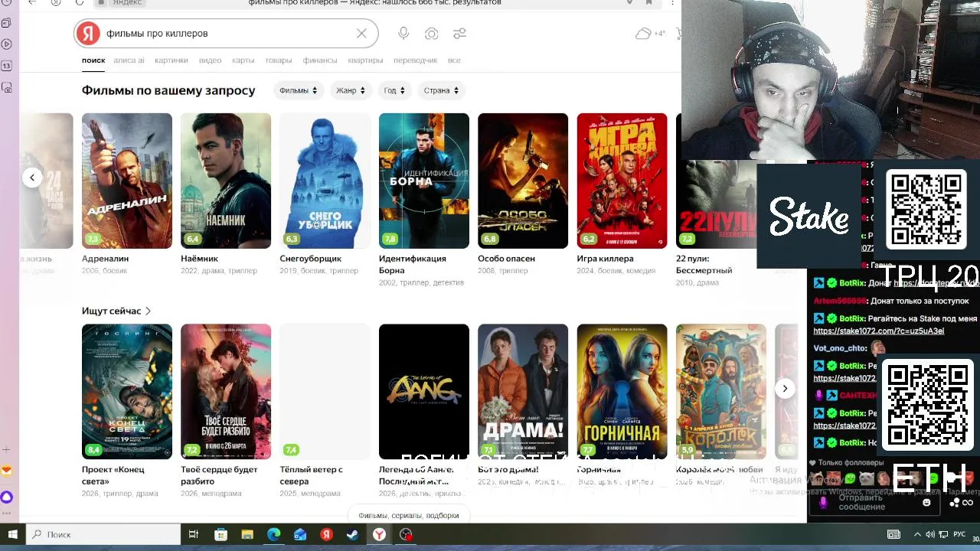The height and width of the screenshot is (551, 980).
Task: Start voice search with microphone icon
Action: click(403, 34)
